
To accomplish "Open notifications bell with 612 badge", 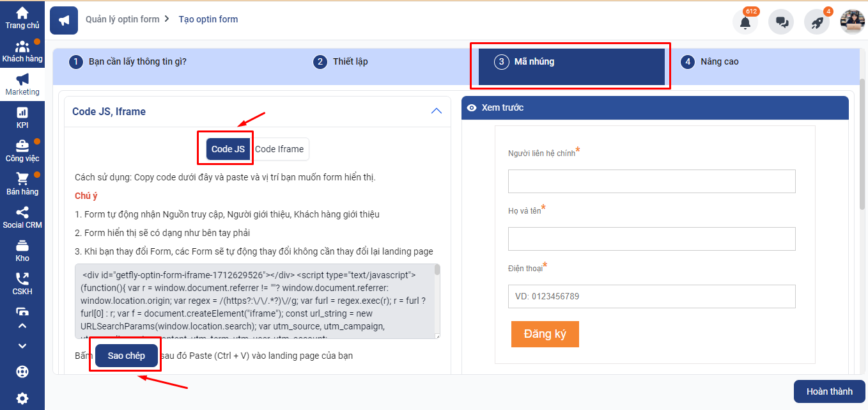I will [x=745, y=22].
